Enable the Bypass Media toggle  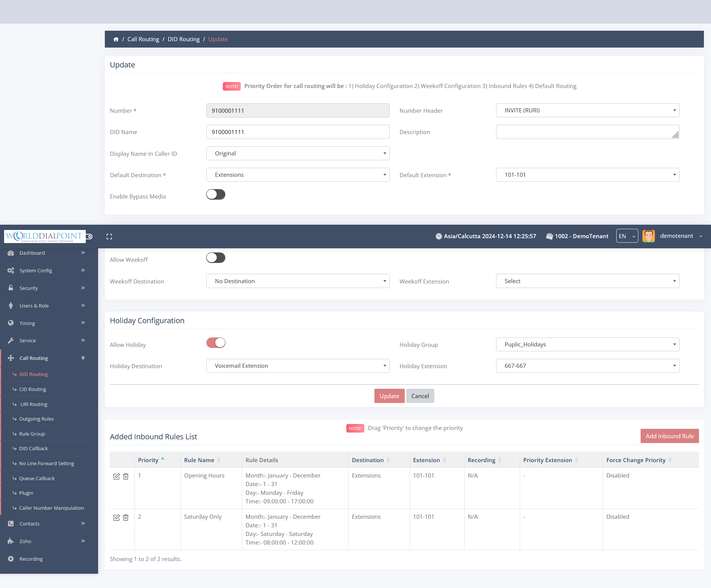click(216, 194)
